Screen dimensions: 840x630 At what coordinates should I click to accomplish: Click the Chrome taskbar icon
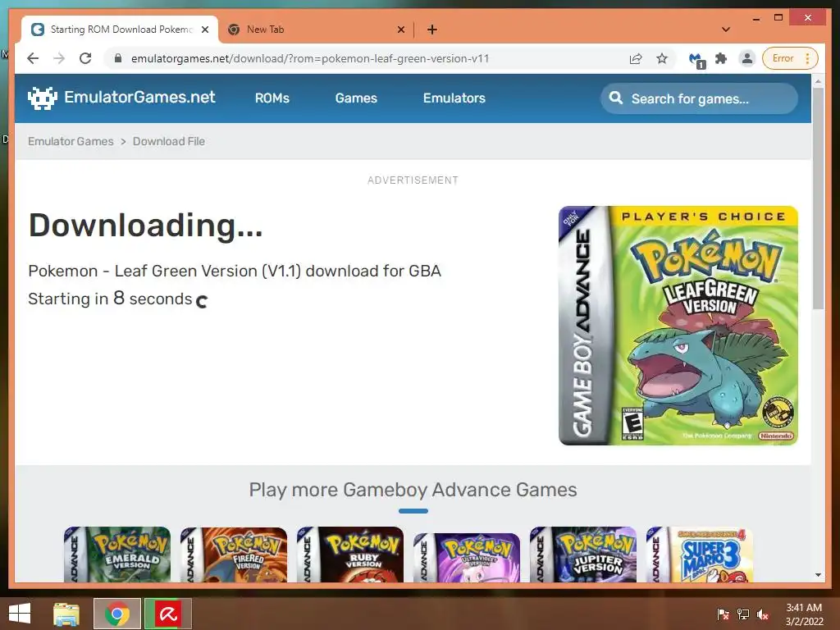click(x=117, y=614)
